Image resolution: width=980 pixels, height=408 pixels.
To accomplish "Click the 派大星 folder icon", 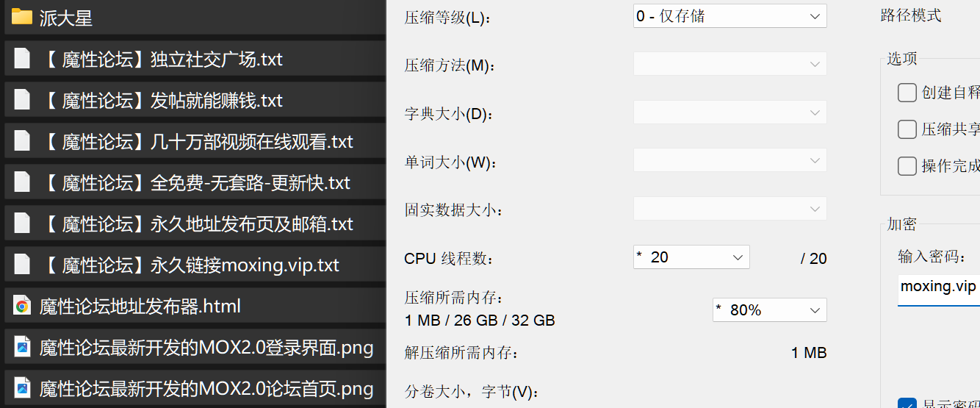I will click(21, 17).
